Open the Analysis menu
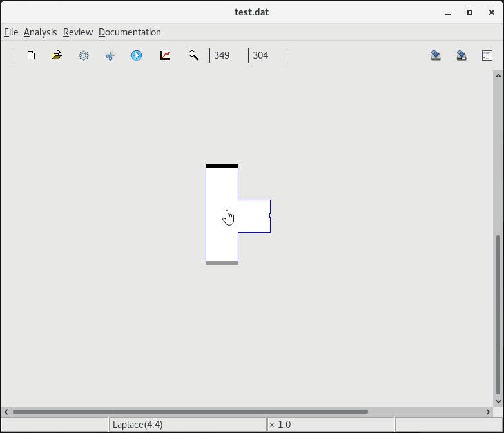Viewport: 504px width, 433px height. pyautogui.click(x=40, y=32)
